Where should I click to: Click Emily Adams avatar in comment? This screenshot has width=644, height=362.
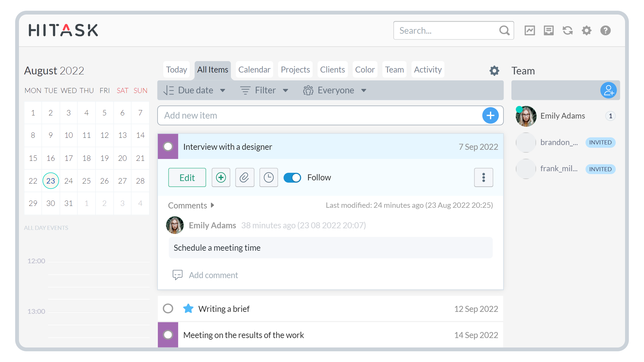pos(175,225)
